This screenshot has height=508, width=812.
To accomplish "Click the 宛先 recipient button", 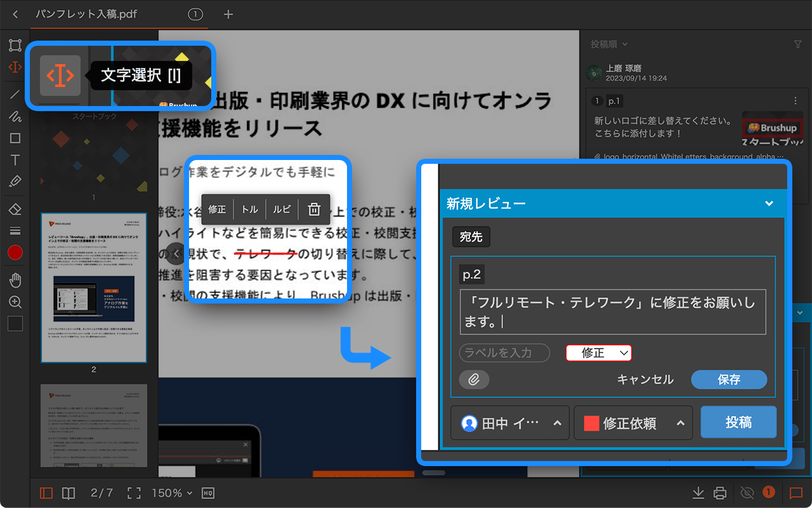I will [471, 237].
